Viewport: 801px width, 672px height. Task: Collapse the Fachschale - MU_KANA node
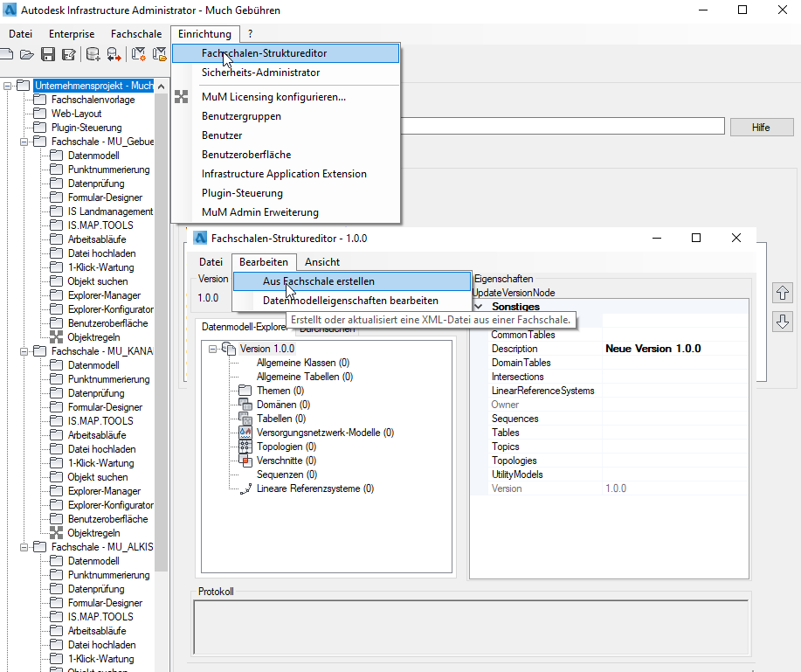coord(24,351)
